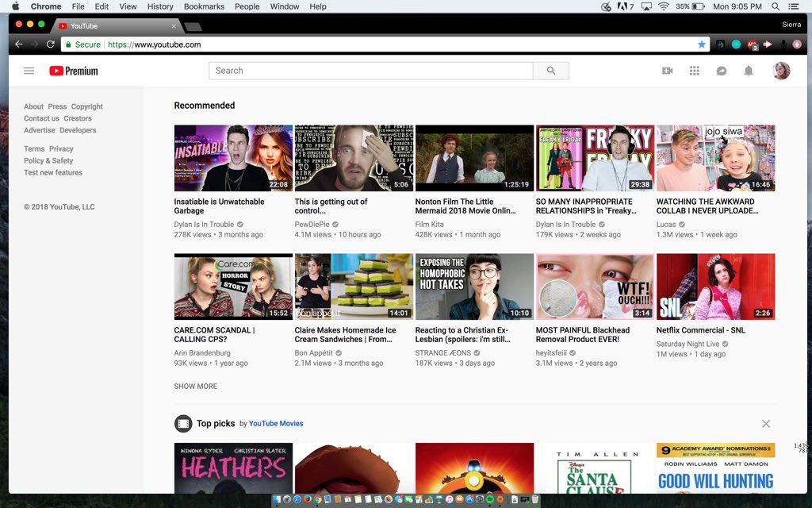This screenshot has height=508, width=812.
Task: Open the messages chat bubble icon
Action: (722, 71)
